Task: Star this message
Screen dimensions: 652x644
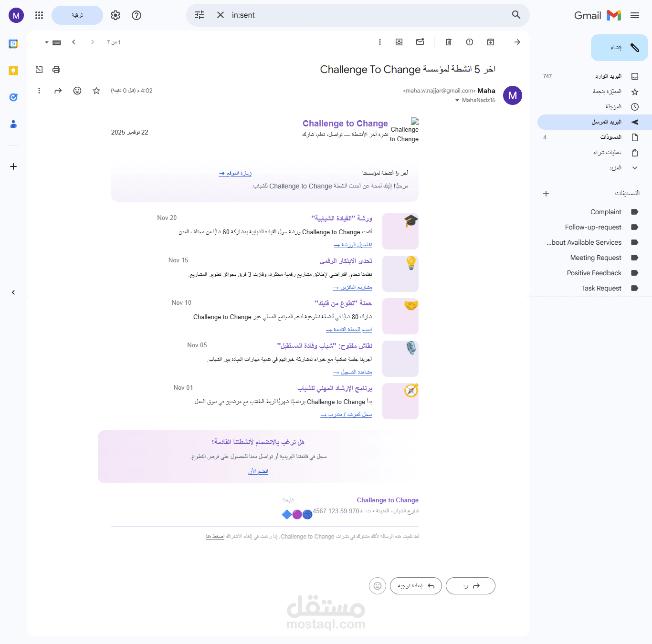Action: point(96,91)
